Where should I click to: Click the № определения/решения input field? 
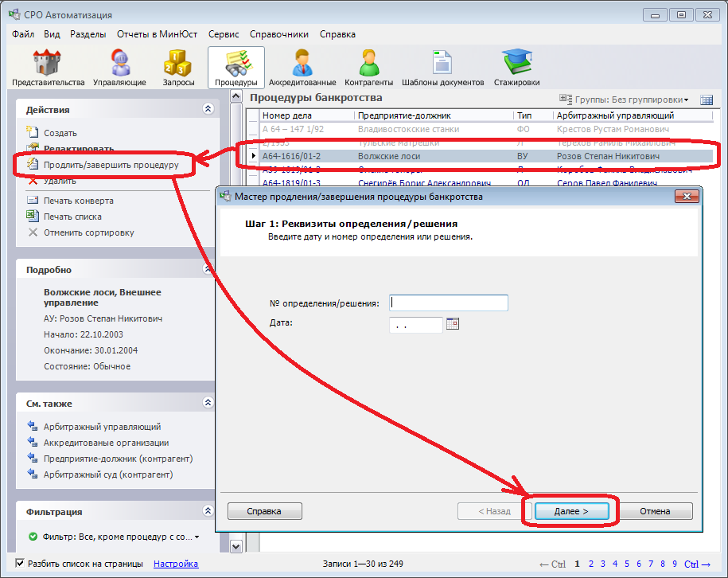[449, 303]
